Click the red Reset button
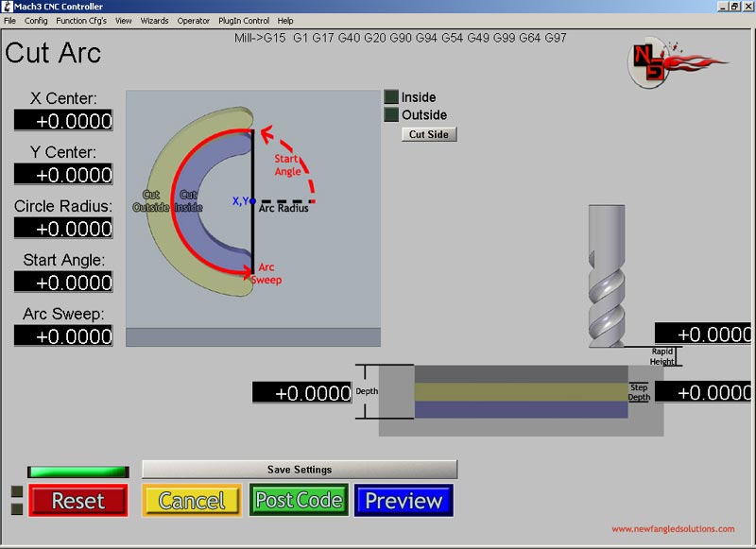The height and width of the screenshot is (549, 756). (x=78, y=501)
